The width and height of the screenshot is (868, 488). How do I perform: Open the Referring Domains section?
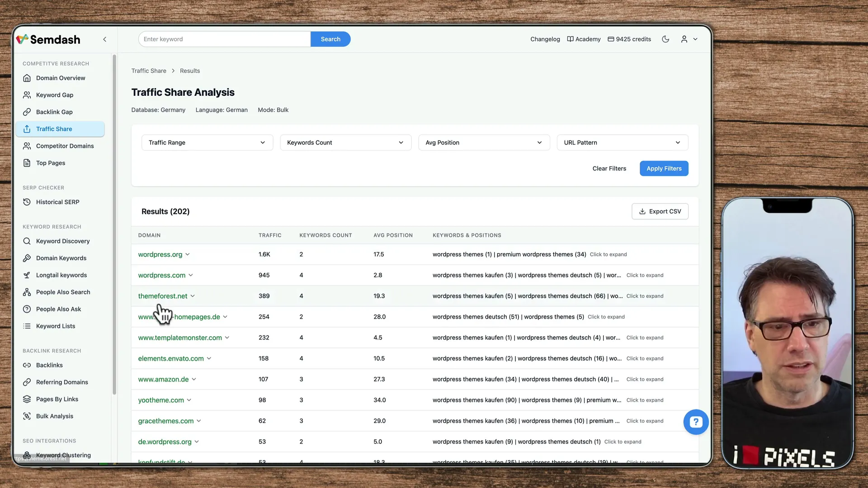coord(62,382)
